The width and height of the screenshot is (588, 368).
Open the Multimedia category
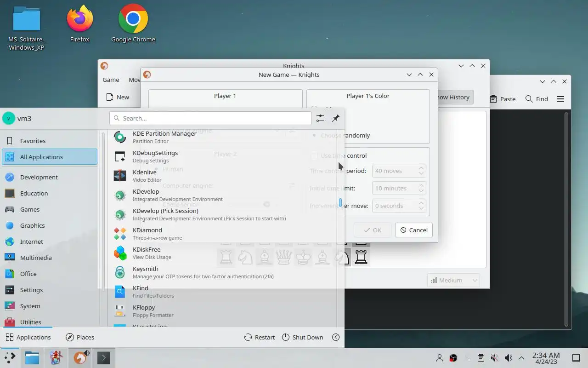50,258
